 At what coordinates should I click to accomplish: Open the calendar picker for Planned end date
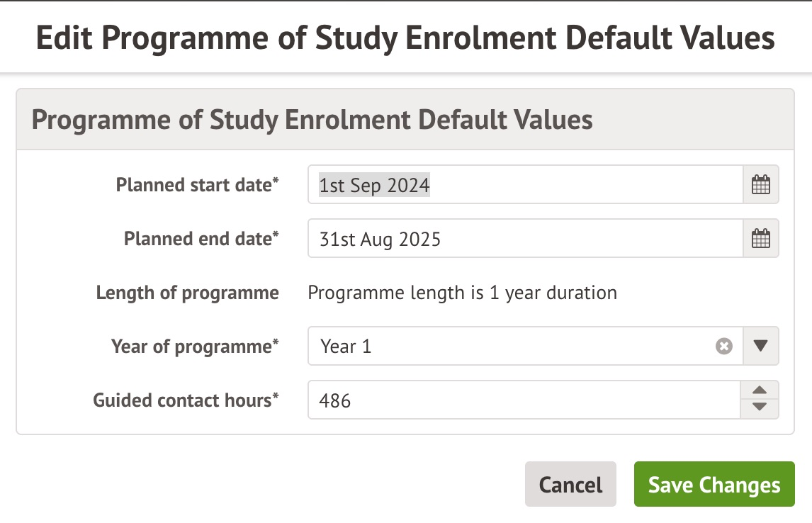tap(760, 239)
